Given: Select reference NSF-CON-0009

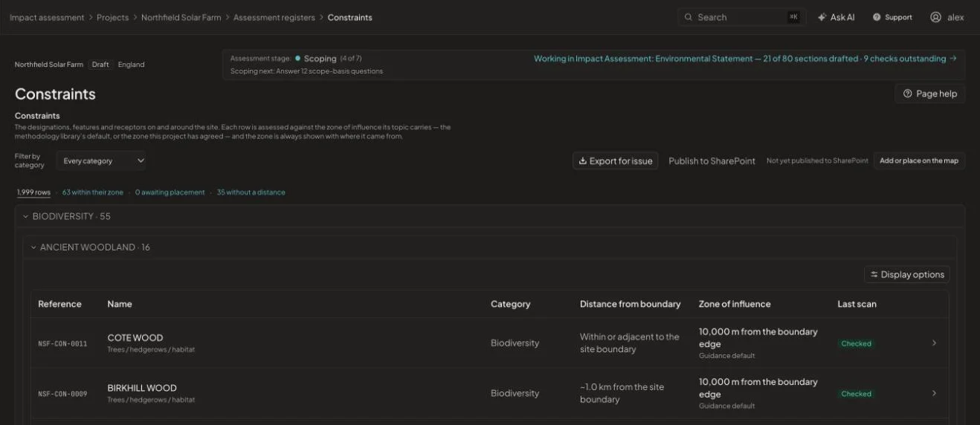Looking at the screenshot, I should pos(62,394).
